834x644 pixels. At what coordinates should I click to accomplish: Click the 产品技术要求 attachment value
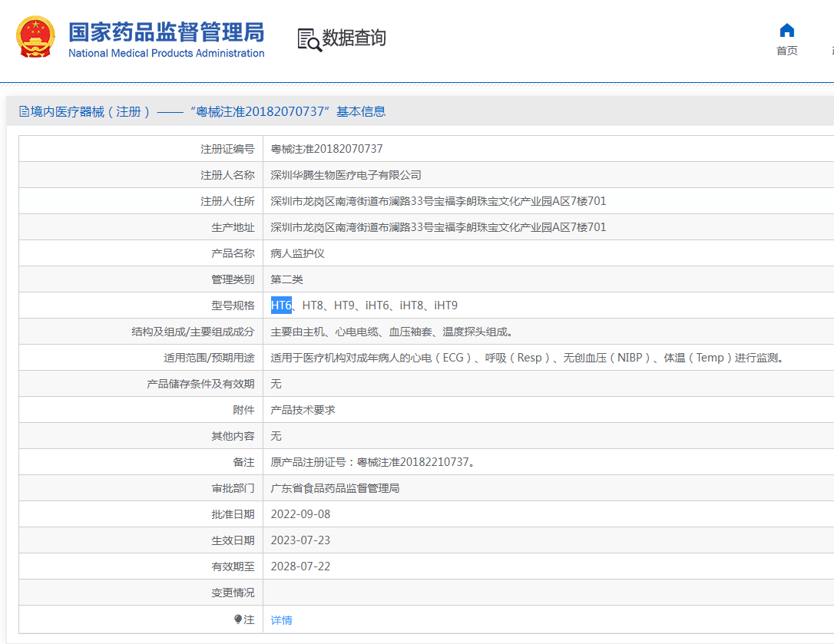303,410
